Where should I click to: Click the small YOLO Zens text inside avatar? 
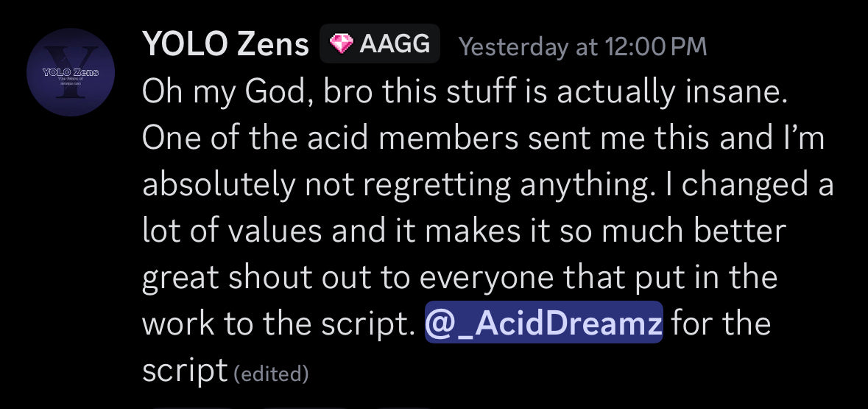[70, 72]
